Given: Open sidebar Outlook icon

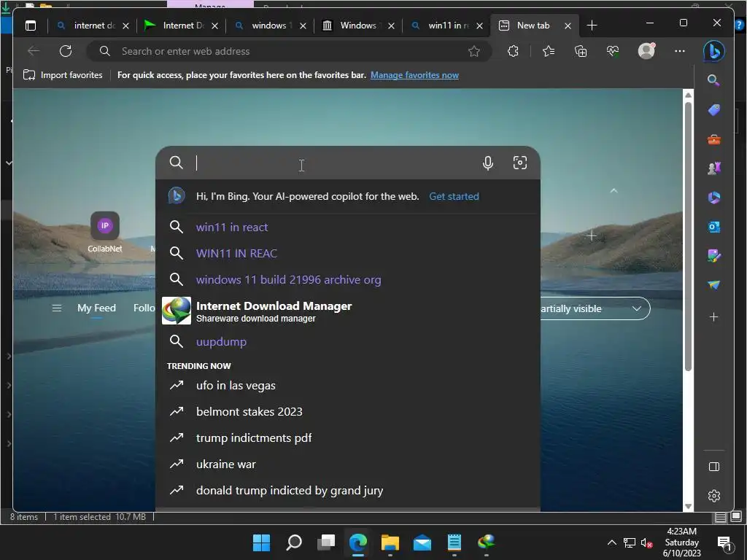Looking at the screenshot, I should (713, 227).
